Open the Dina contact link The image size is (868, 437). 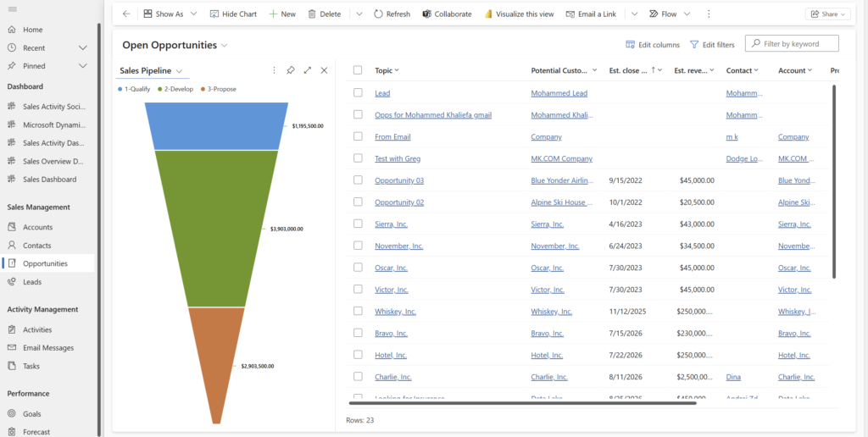tap(733, 377)
